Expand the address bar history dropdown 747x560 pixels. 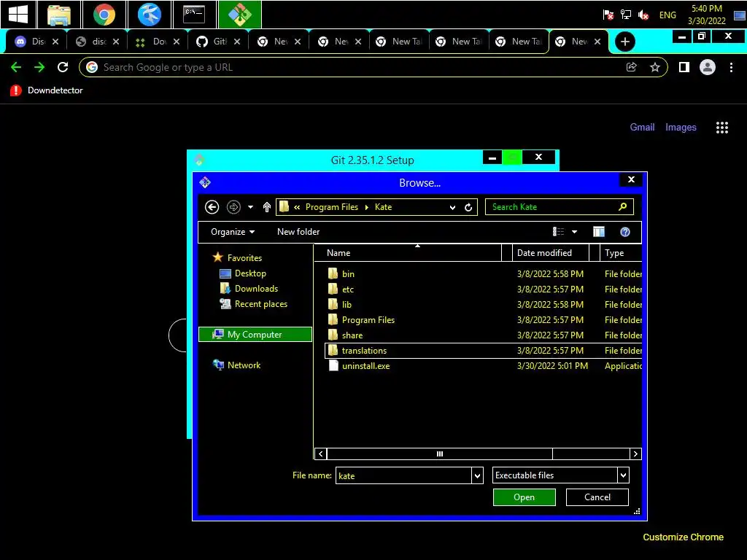tap(452, 207)
